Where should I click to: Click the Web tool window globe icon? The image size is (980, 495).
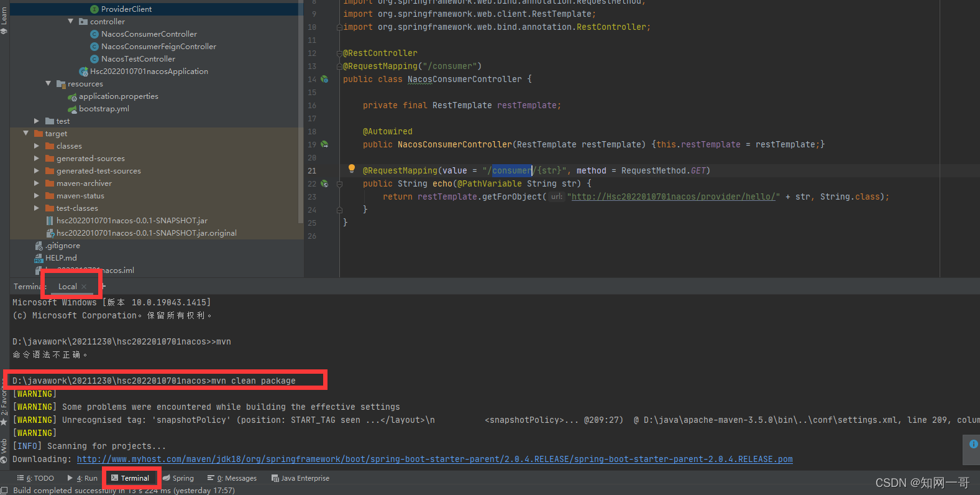click(4, 460)
